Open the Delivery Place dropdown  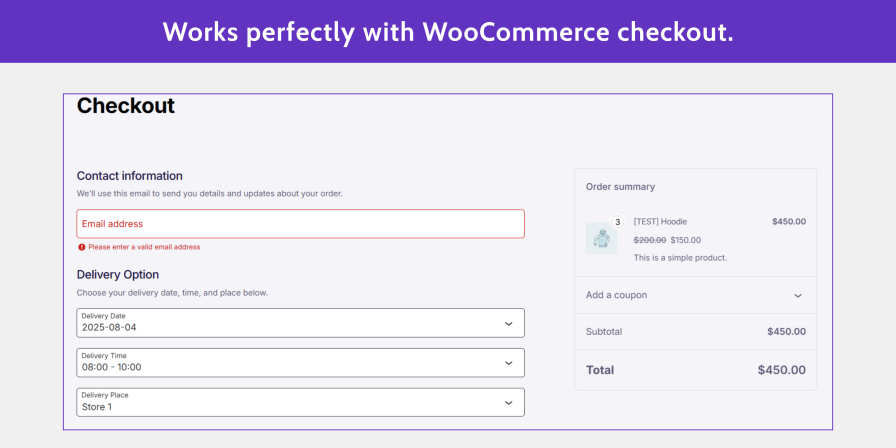pyautogui.click(x=300, y=403)
